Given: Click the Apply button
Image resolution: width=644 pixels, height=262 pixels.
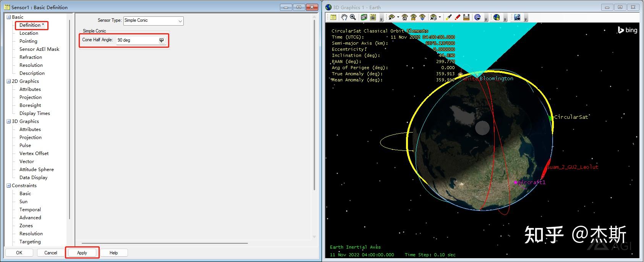Looking at the screenshot, I should [82, 252].
